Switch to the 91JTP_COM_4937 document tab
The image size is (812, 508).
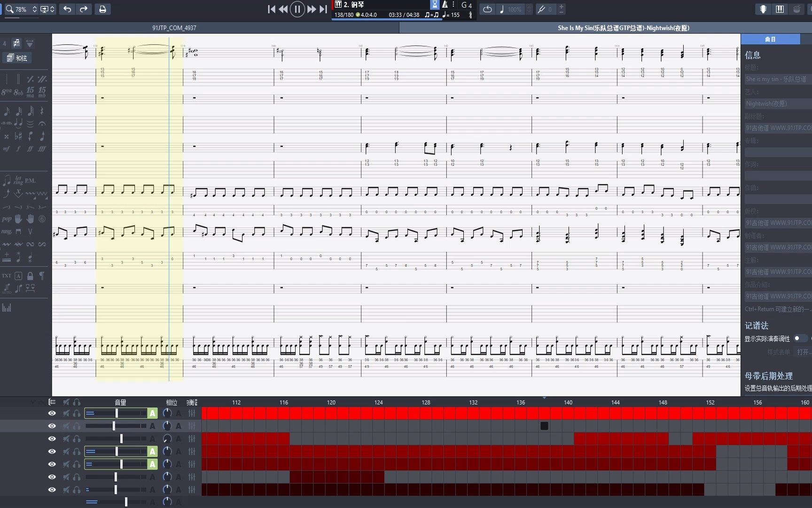(x=174, y=28)
